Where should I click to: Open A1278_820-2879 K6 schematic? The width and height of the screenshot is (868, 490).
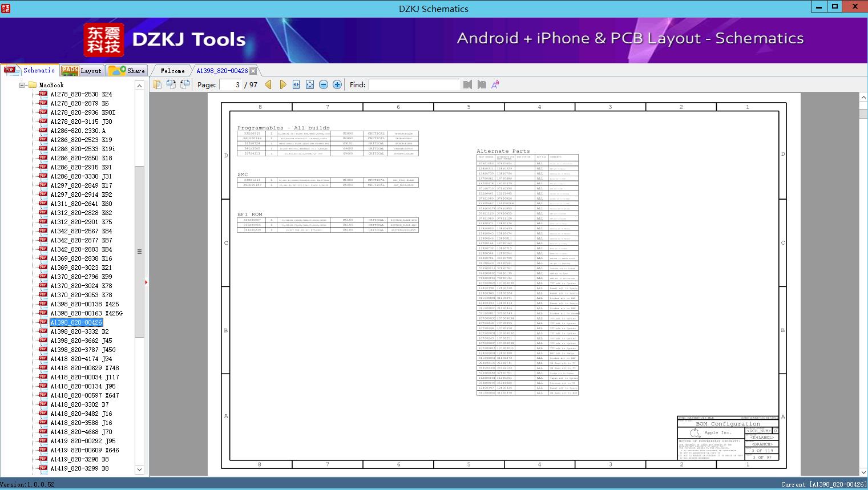coord(79,103)
